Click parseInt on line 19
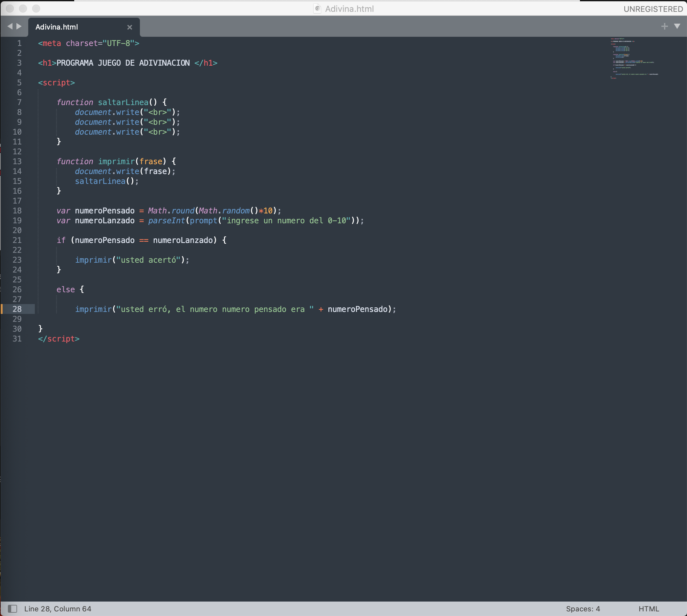 coord(167,221)
